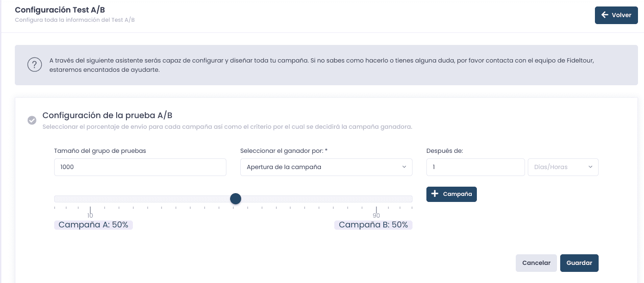Click the slider tick marked 10
644x283 pixels.
click(x=90, y=210)
